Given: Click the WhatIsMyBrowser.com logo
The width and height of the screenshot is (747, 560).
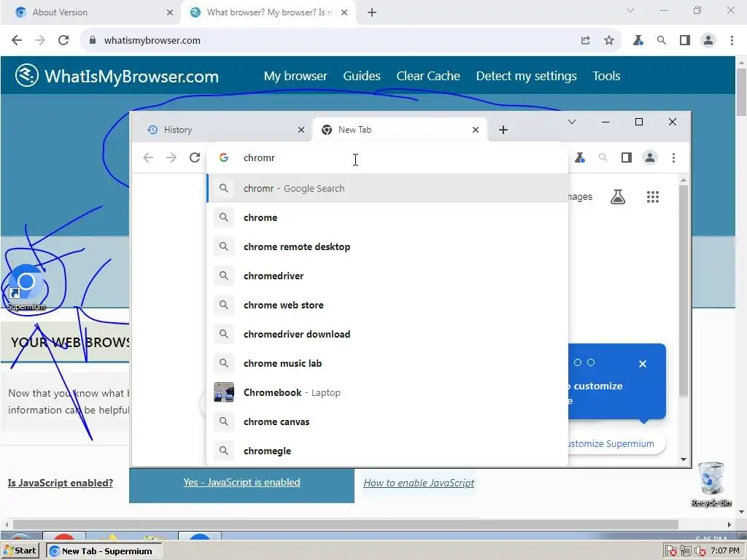Looking at the screenshot, I should tap(117, 76).
